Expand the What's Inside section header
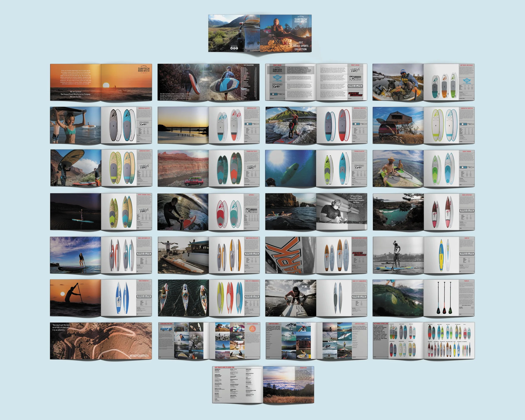This screenshot has height=420, width=525. coord(277,65)
